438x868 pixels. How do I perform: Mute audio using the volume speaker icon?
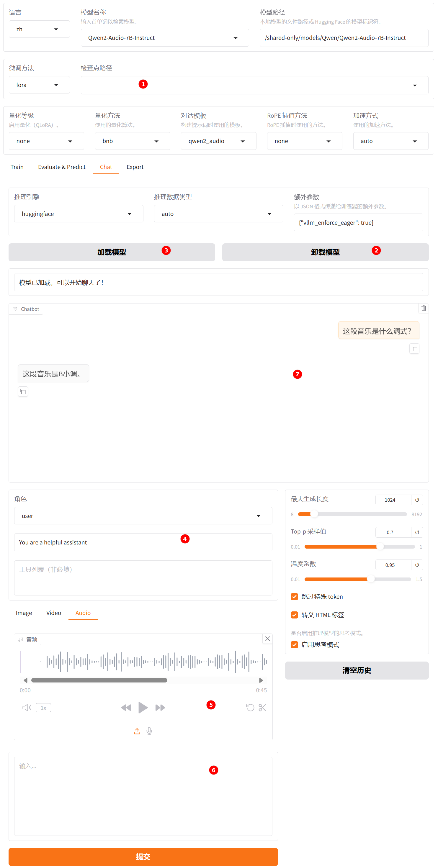point(27,708)
